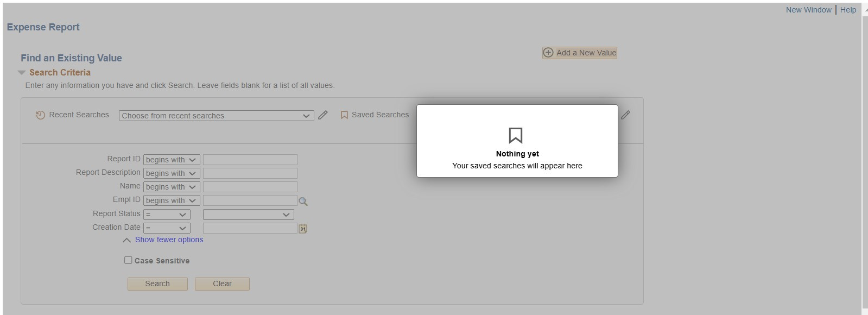The width and height of the screenshot is (868, 315).
Task: Click the Search button
Action: pos(157,283)
